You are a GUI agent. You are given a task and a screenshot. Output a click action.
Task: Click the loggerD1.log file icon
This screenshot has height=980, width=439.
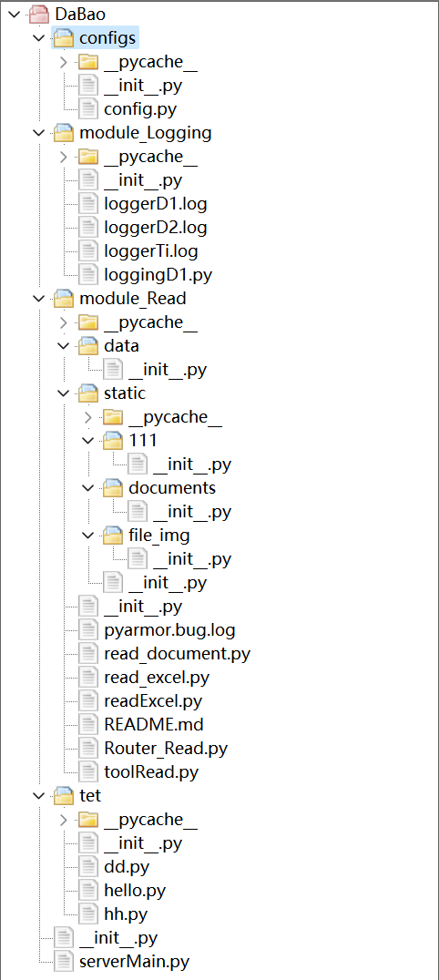click(x=88, y=204)
